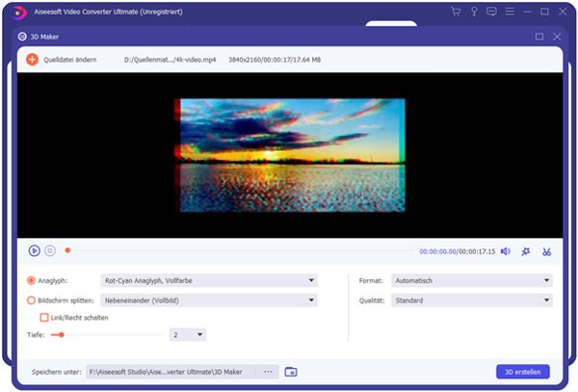578x392 pixels.
Task: Open the scissors cut tool
Action: [x=546, y=251]
